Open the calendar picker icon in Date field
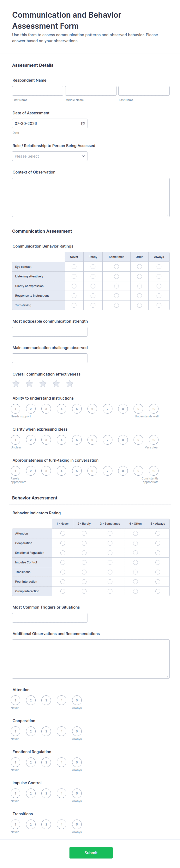Viewport: 180px width, 868px height. (83, 123)
